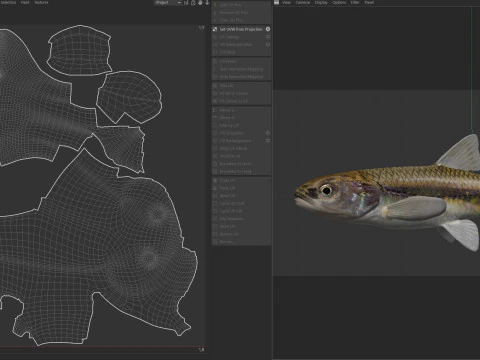Viewport: 480px width, 360px height.
Task: Open the Selection menu in UV editor
Action: pos(8,2)
